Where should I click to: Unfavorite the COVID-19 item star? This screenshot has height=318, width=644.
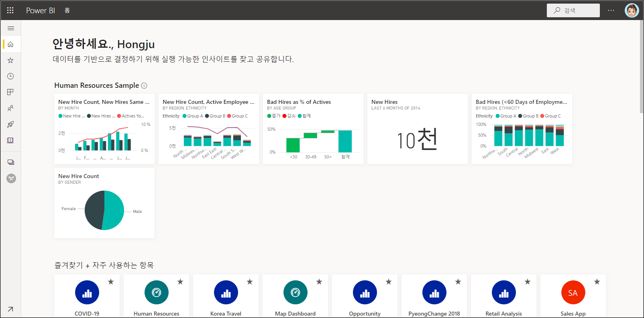111,282
